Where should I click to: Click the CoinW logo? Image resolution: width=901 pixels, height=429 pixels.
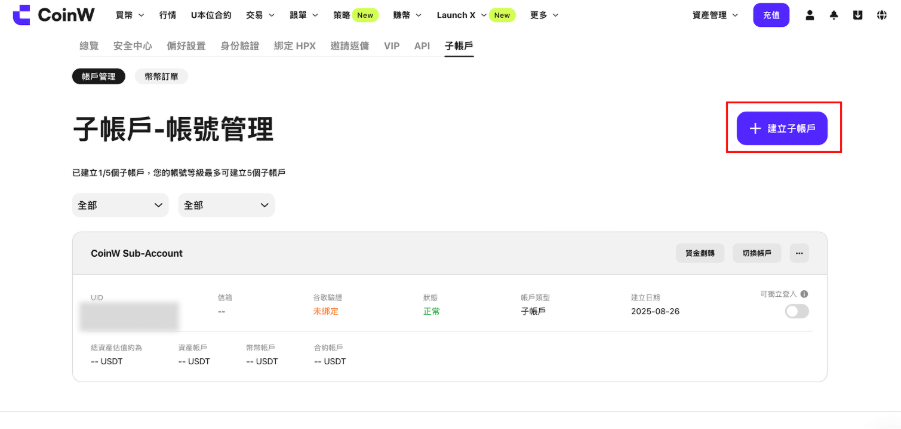[x=54, y=15]
